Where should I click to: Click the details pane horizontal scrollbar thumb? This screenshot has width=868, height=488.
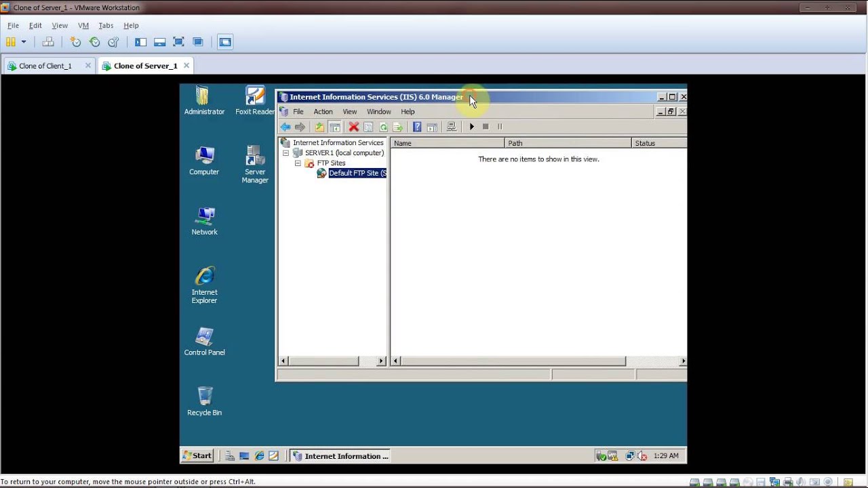pos(513,361)
